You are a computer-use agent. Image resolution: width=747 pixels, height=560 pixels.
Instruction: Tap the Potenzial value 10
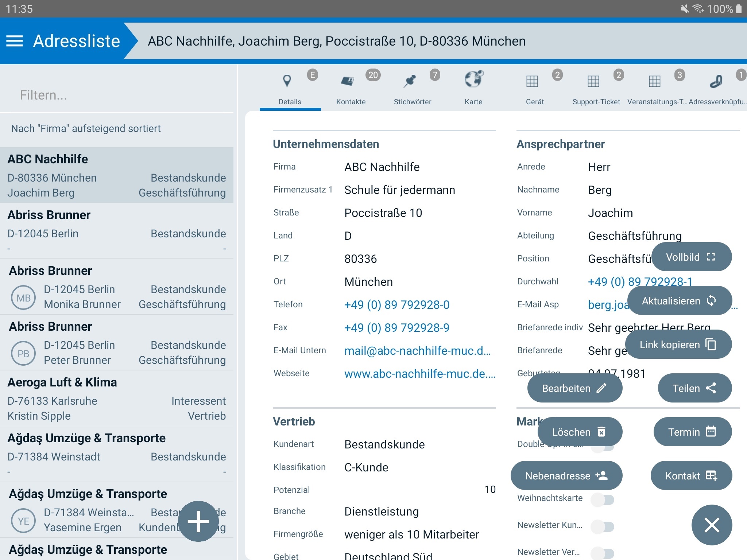click(x=490, y=489)
